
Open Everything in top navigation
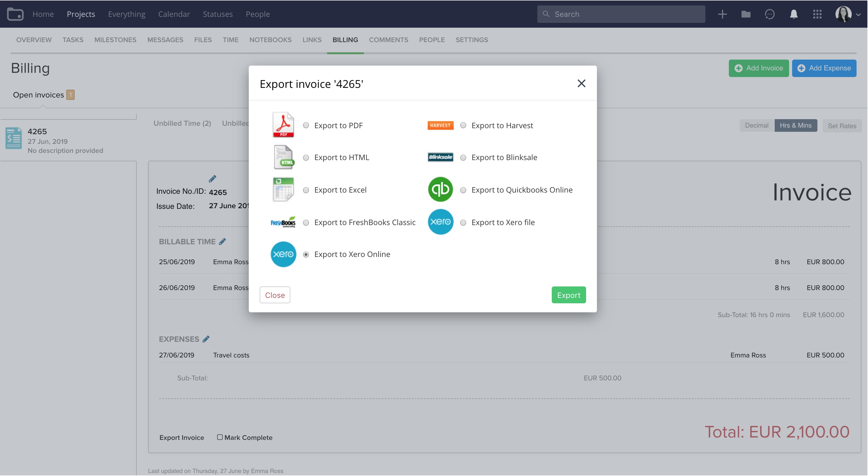click(x=126, y=14)
